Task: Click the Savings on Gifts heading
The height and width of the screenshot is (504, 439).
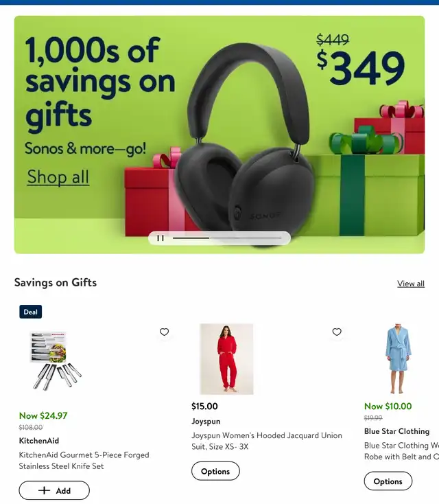Action: tap(56, 282)
